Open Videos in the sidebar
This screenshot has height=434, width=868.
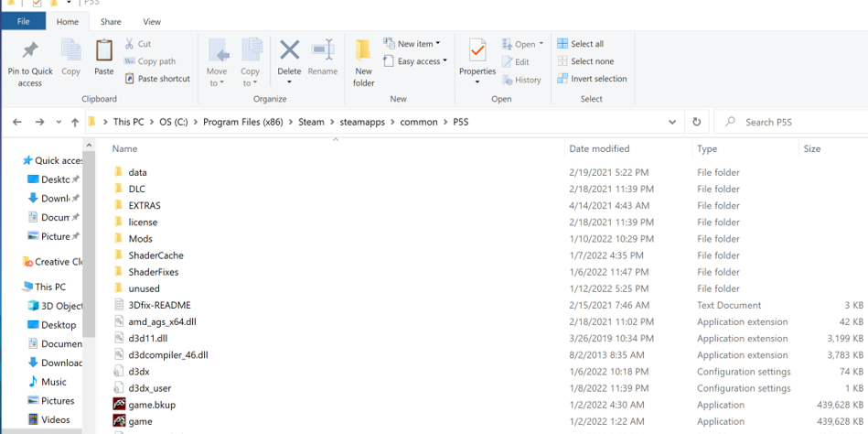48,419
